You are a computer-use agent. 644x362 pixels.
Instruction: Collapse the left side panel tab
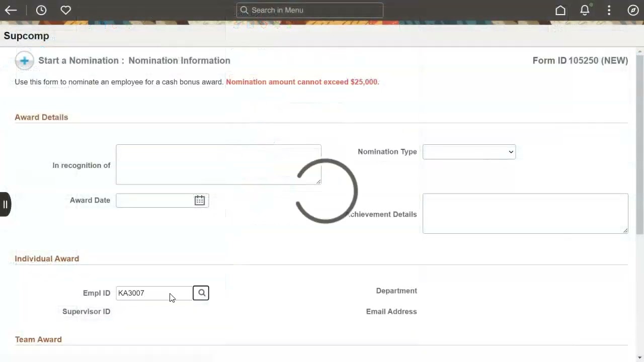[x=5, y=204]
